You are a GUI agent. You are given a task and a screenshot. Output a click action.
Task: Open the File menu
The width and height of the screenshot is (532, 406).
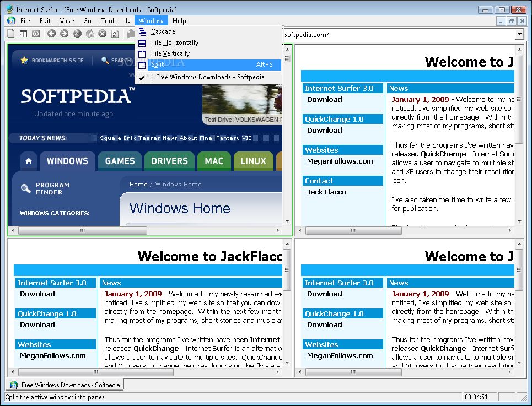pyautogui.click(x=25, y=21)
